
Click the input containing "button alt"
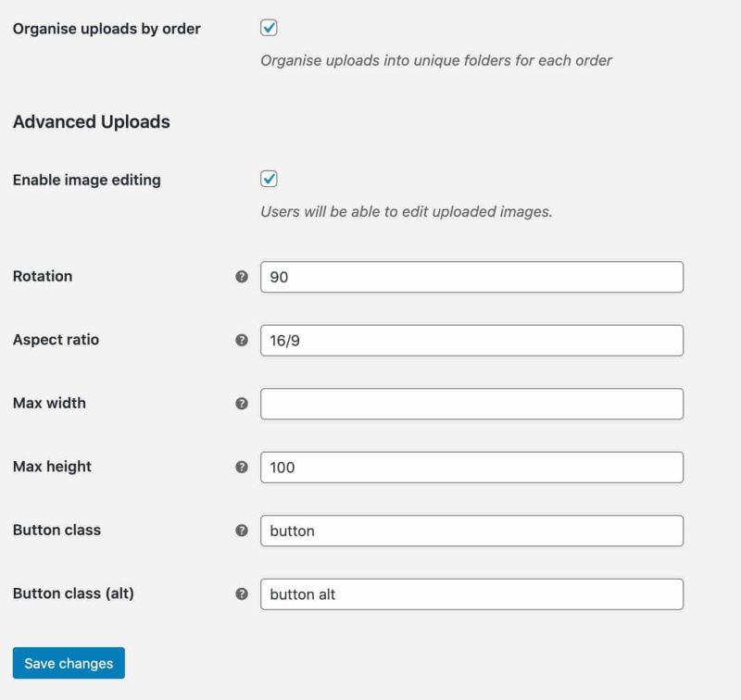(472, 594)
